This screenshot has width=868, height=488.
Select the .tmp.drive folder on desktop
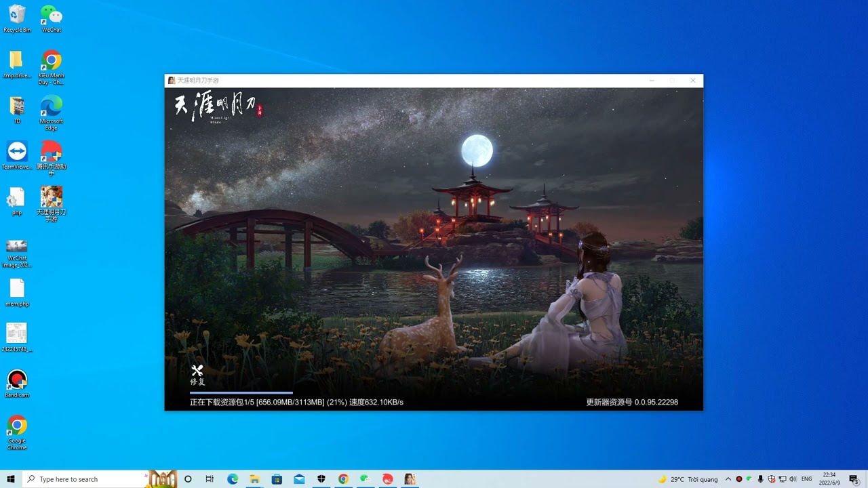pos(17,65)
